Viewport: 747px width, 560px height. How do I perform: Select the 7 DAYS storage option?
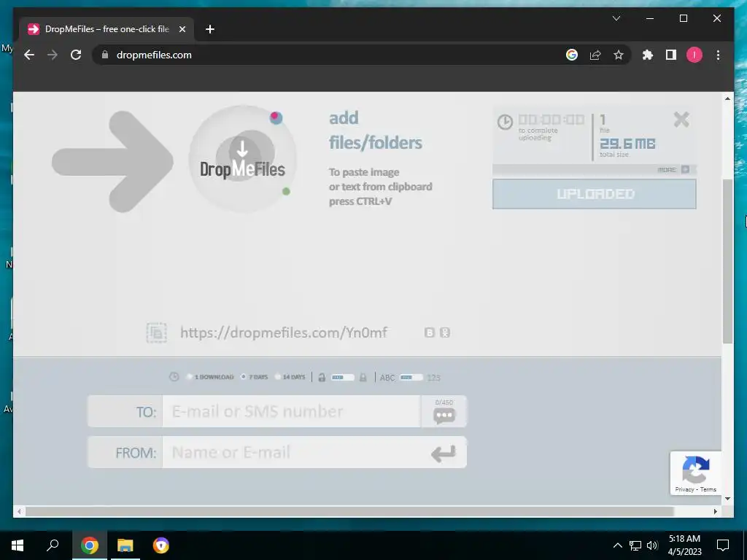[x=255, y=377]
